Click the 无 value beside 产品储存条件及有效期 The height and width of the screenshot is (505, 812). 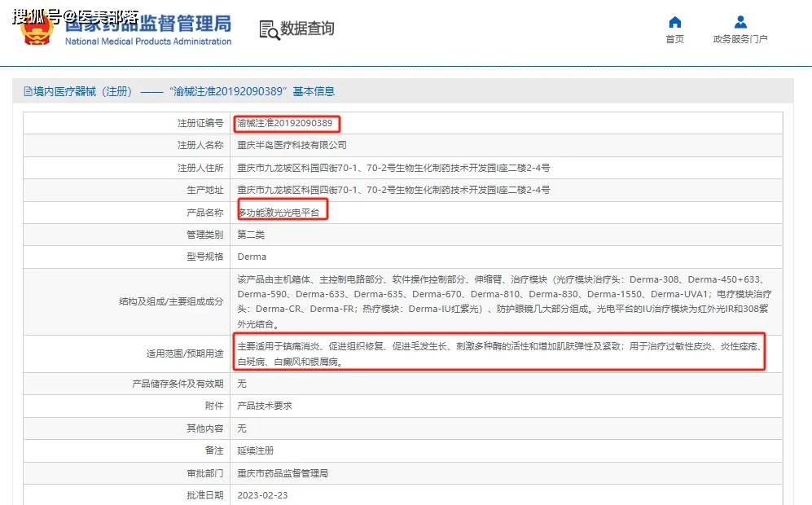[x=242, y=384]
